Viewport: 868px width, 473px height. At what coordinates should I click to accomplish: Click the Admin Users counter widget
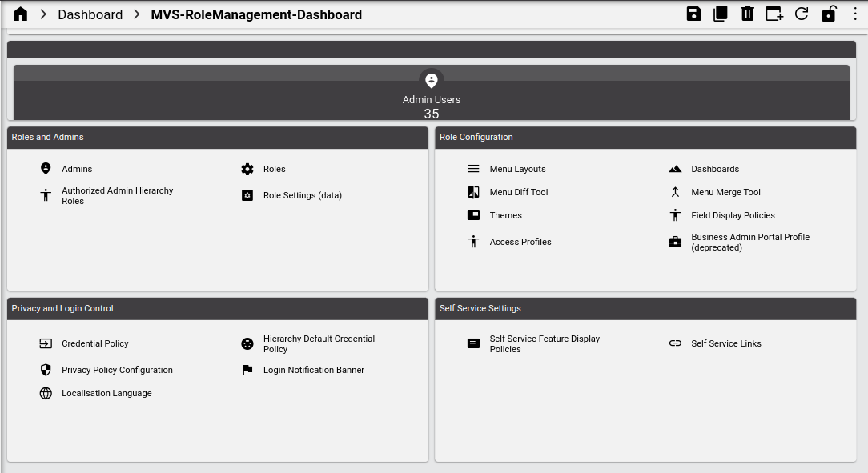(x=432, y=98)
